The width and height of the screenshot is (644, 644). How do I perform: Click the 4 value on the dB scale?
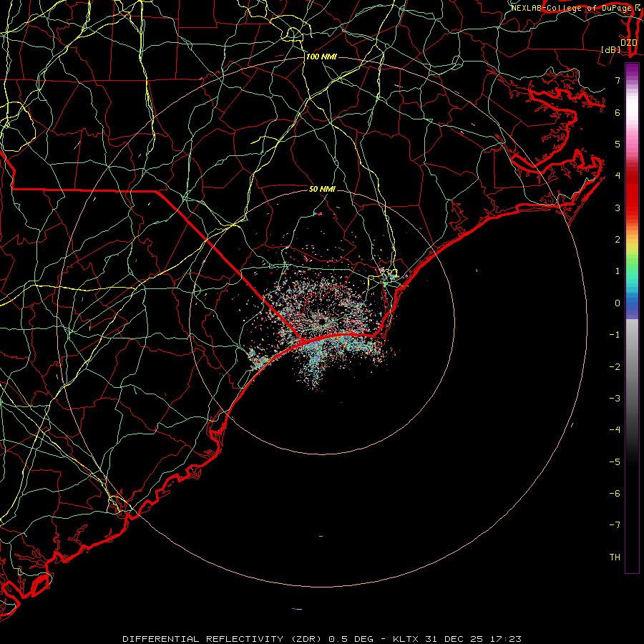point(618,176)
